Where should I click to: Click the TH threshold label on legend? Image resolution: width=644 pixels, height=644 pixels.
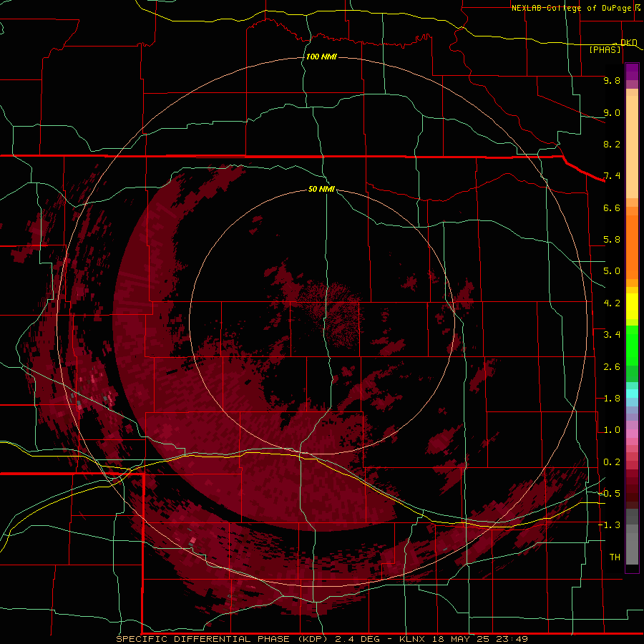click(x=615, y=557)
